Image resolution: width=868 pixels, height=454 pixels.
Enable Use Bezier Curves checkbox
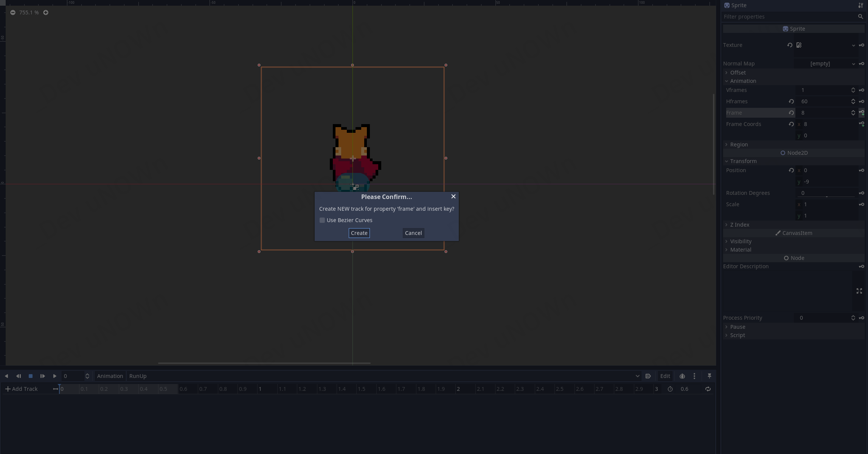click(x=322, y=220)
